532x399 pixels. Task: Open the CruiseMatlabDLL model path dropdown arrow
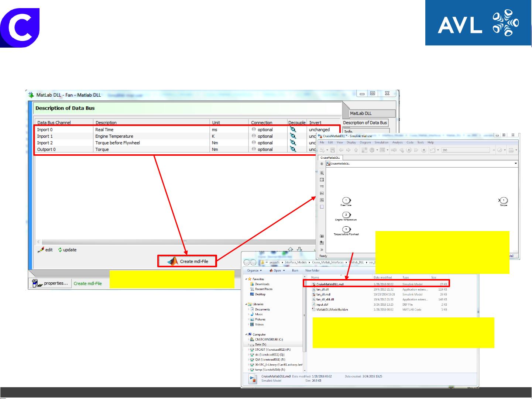[515, 164]
